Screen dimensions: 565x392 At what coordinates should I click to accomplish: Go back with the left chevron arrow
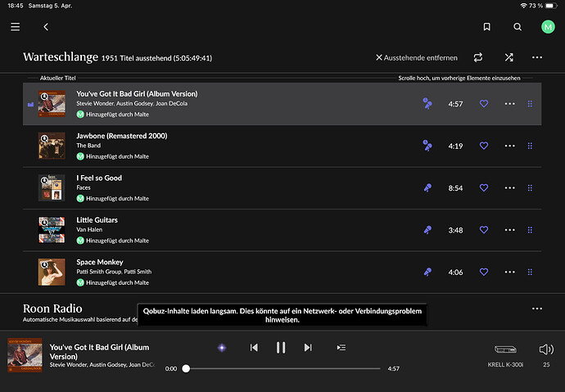[x=46, y=27]
